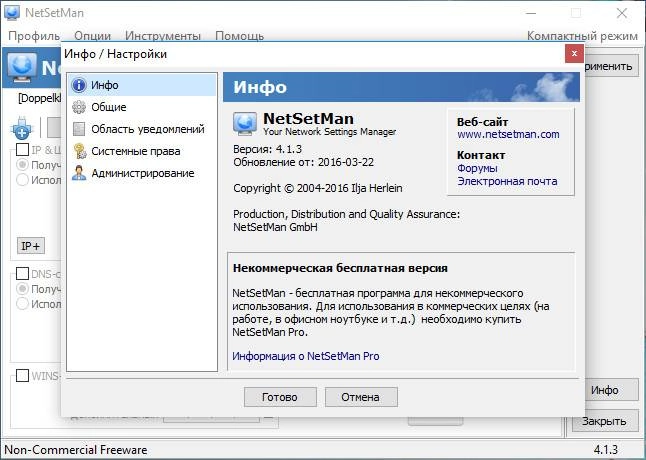Select the second radio under DNS section
This screenshot has width=646, height=460.
pos(22,304)
